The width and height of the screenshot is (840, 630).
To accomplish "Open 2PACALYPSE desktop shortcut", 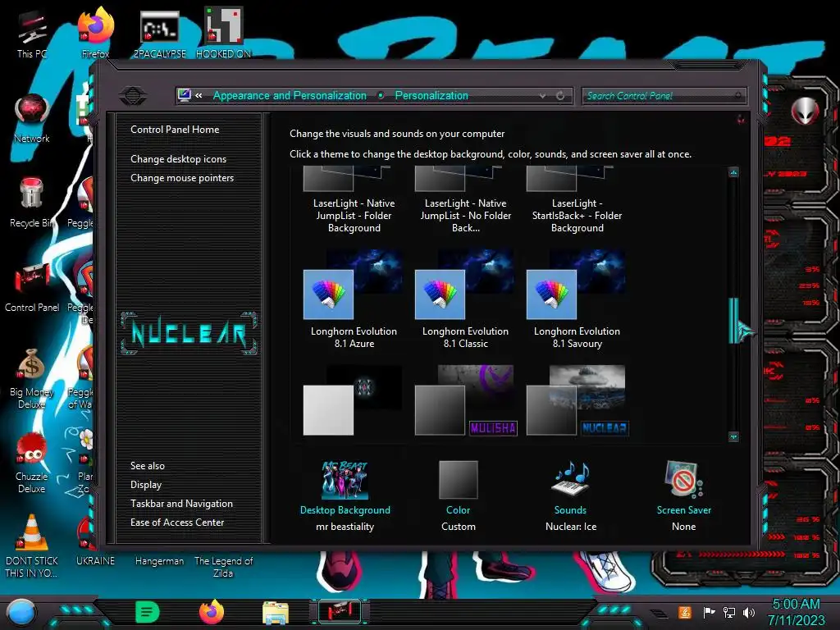I will click(x=159, y=34).
